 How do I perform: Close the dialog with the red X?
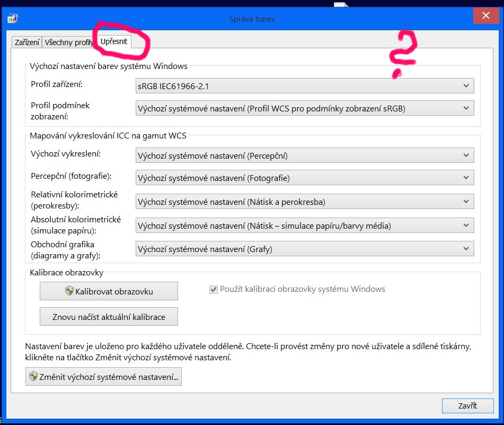click(486, 16)
